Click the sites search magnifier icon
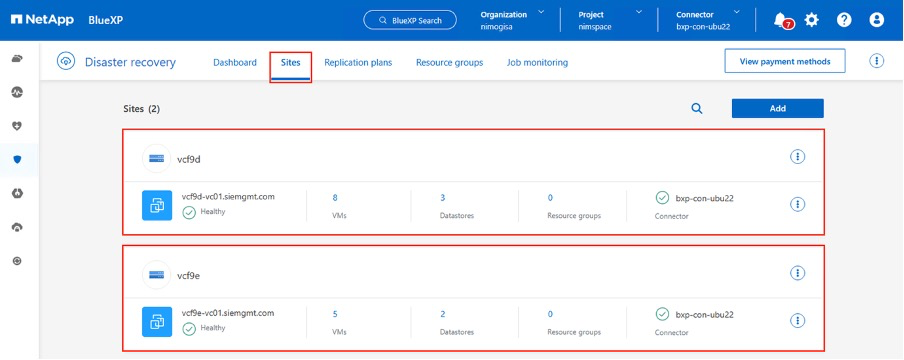The width and height of the screenshot is (904, 360). point(696,108)
